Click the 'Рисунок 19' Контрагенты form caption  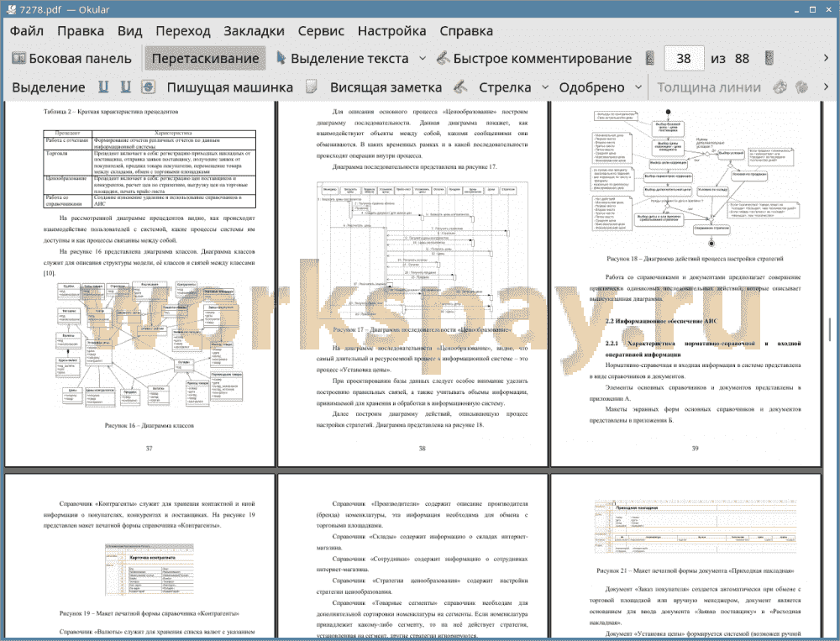[150, 613]
